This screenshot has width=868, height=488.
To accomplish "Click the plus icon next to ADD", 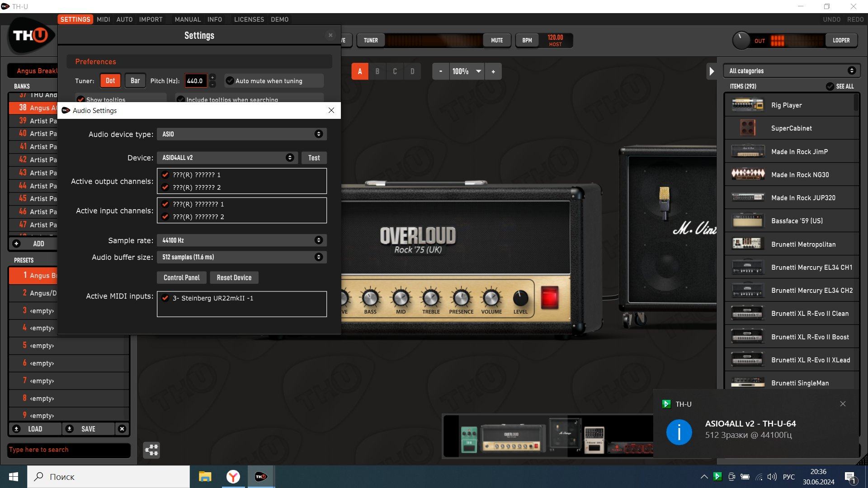I will click(16, 244).
